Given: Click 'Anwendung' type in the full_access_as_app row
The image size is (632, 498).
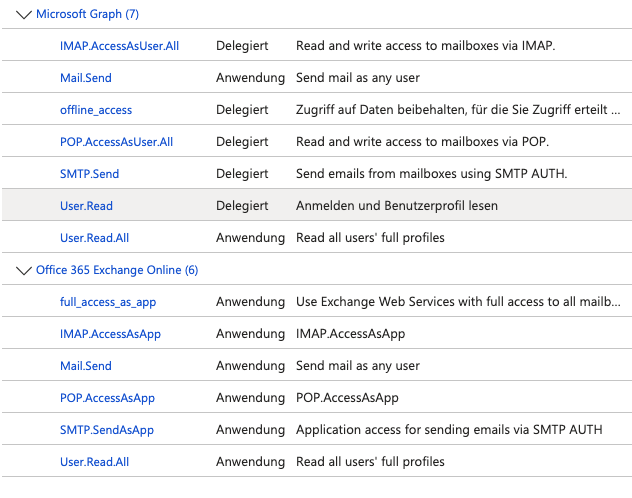Looking at the screenshot, I should (251, 302).
